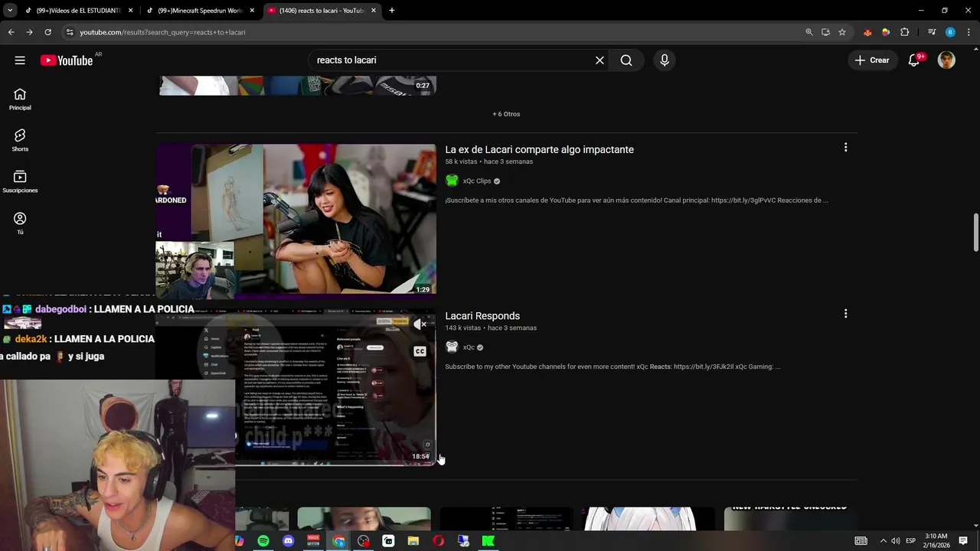The height and width of the screenshot is (551, 980).
Task: Open Suscripciones in the sidebar
Action: tap(20, 181)
